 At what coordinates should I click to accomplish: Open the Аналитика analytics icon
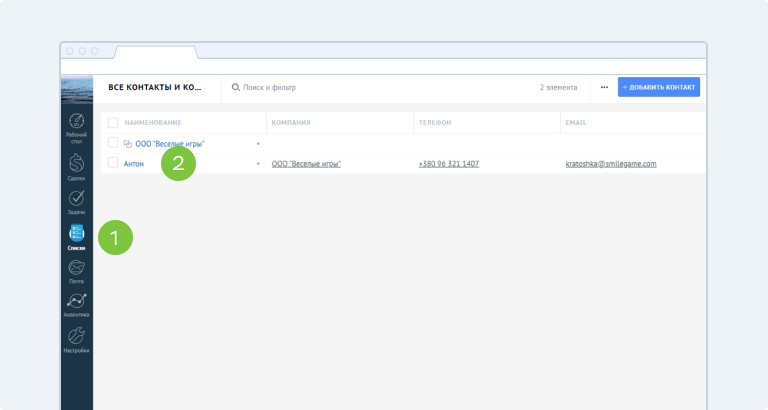(76, 301)
